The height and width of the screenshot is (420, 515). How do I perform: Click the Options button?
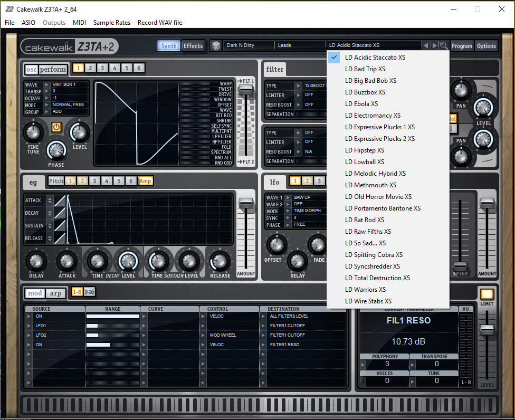pos(486,46)
